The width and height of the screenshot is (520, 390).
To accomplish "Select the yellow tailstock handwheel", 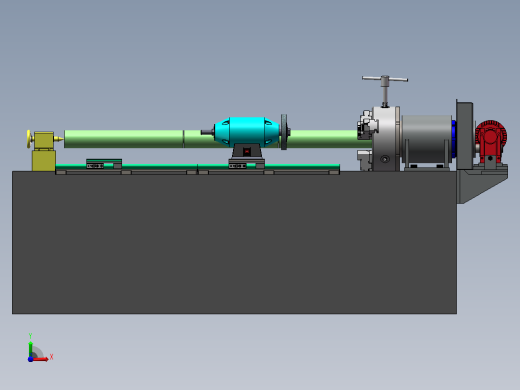I will tap(29, 139).
